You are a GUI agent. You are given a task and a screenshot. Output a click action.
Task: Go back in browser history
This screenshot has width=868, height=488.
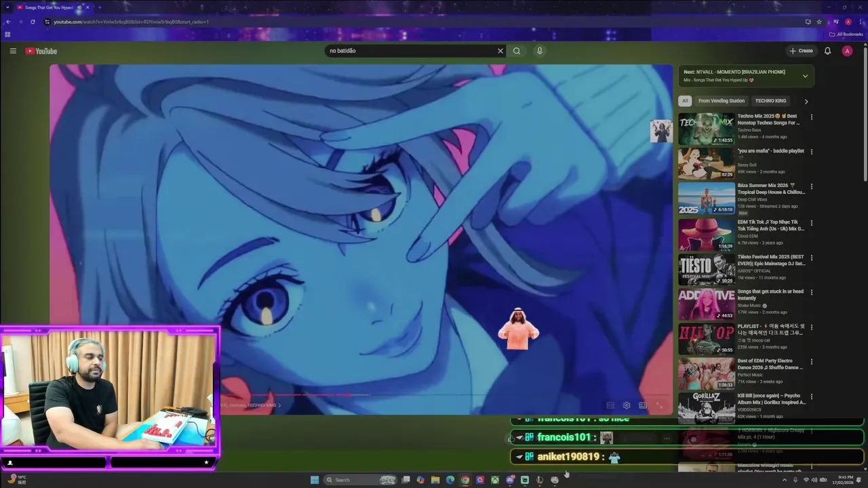coord(8,22)
